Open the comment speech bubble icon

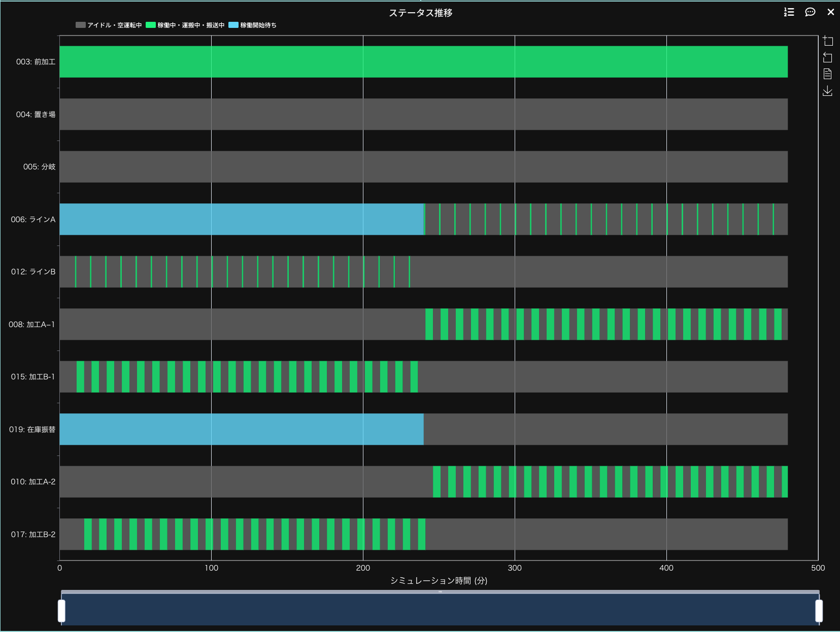coord(810,12)
